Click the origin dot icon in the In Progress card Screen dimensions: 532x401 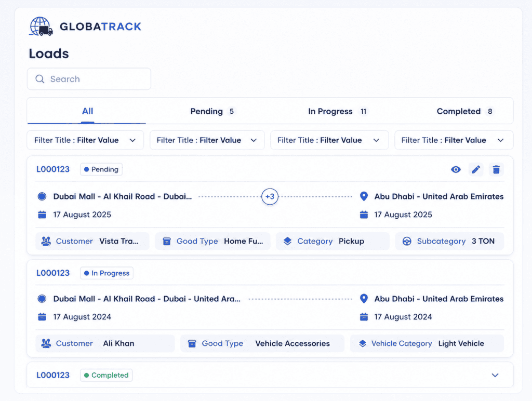[x=42, y=299]
